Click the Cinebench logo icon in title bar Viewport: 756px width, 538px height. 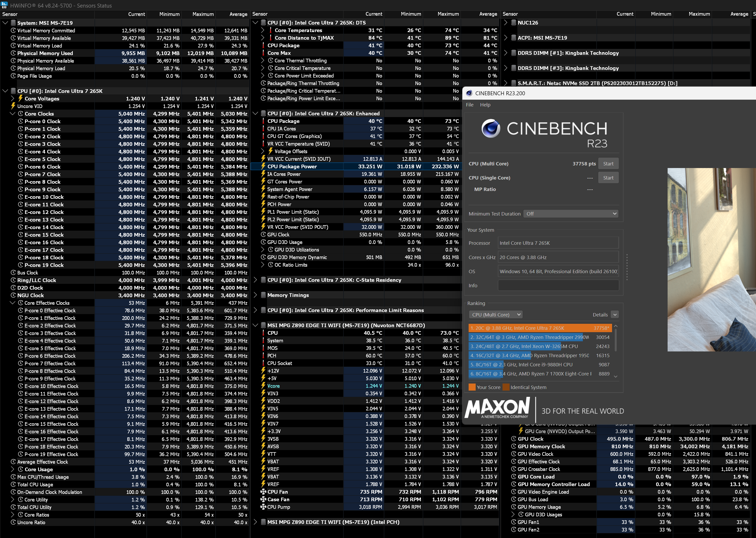(469, 93)
